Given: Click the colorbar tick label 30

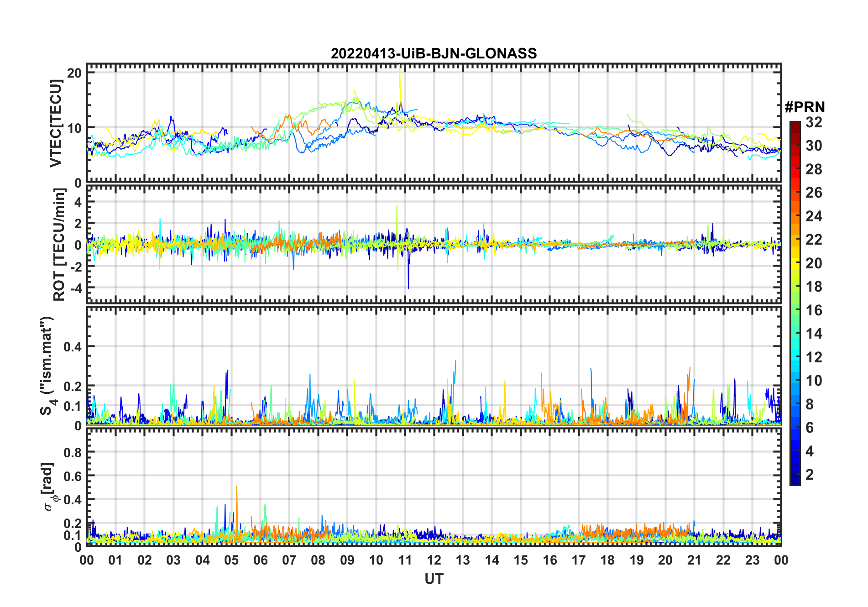Looking at the screenshot, I should click(814, 146).
